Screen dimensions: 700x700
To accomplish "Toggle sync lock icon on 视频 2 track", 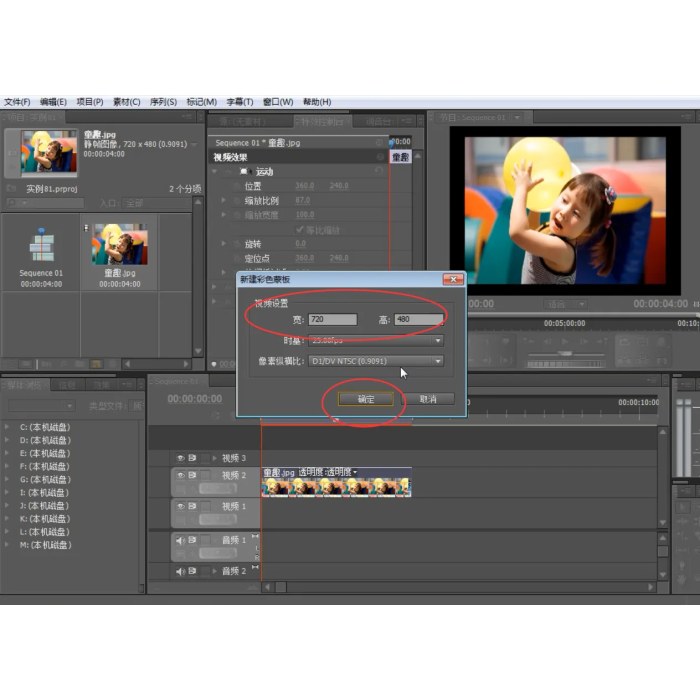I will pyautogui.click(x=192, y=475).
